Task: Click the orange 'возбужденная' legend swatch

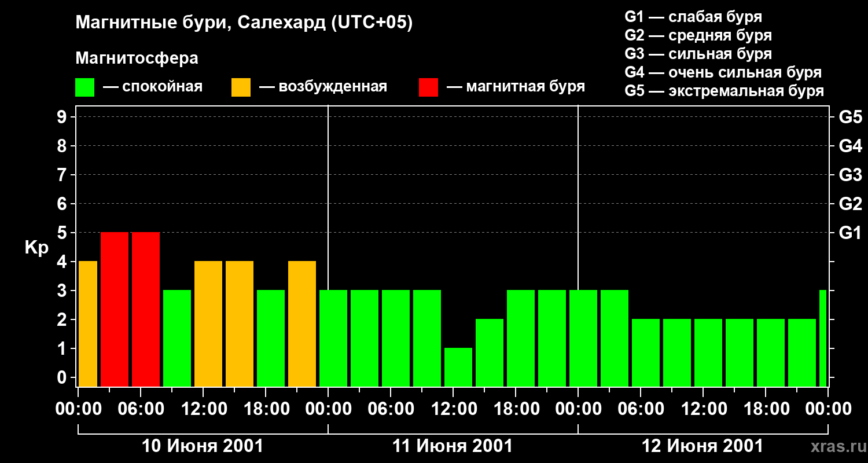Action: coord(241,87)
